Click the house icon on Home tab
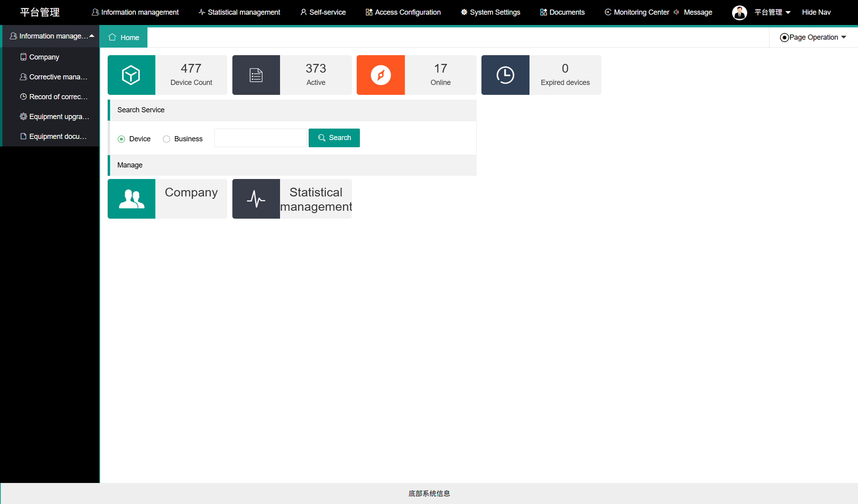 pyautogui.click(x=112, y=37)
